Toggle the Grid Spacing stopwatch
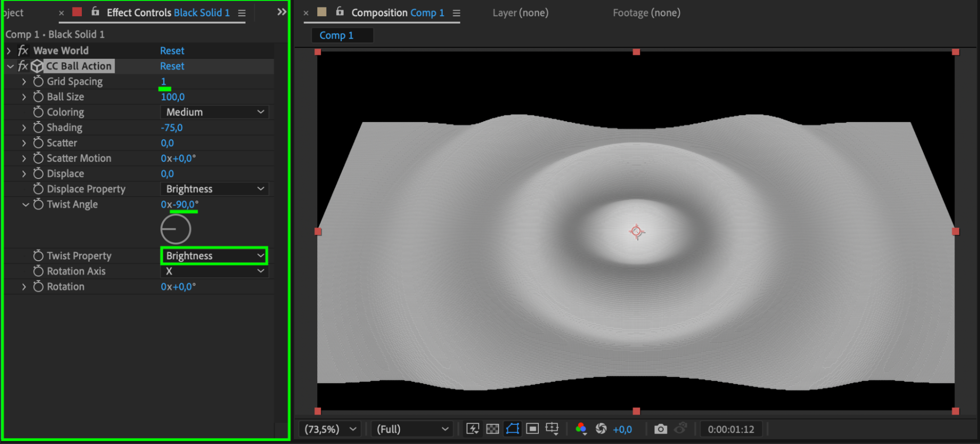 pos(38,81)
